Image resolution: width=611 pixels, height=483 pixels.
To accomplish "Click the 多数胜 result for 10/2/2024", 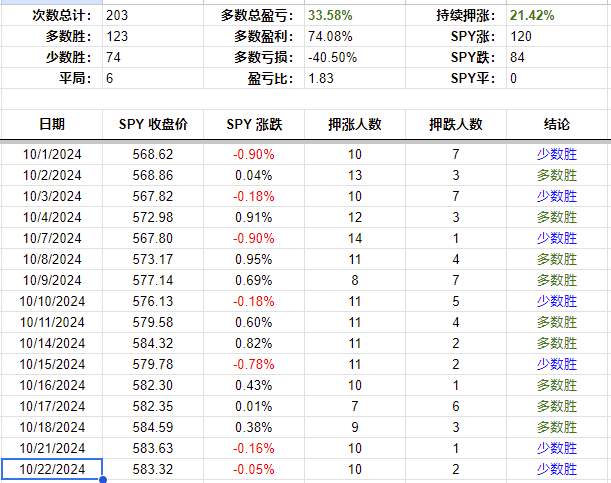I will [x=557, y=175].
